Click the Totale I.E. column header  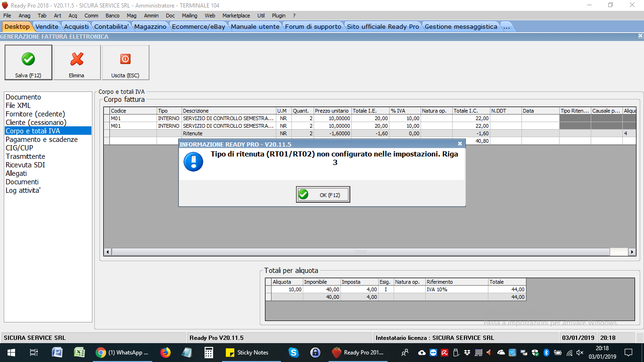(x=371, y=111)
